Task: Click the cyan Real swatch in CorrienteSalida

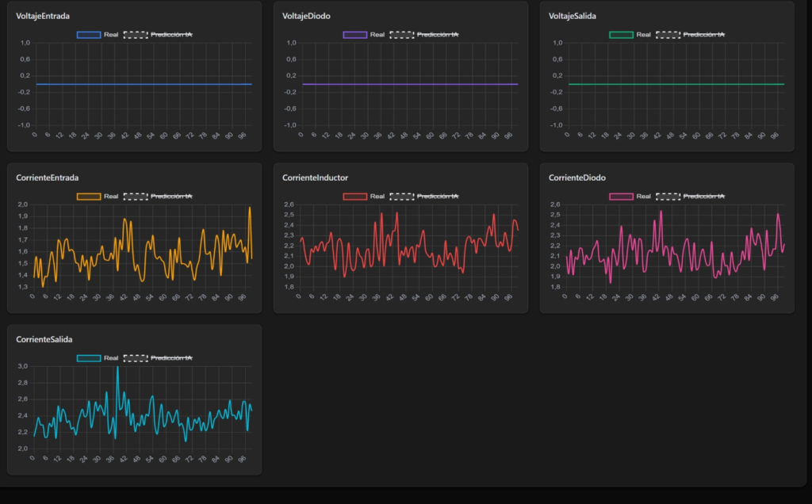Action: [x=88, y=358]
